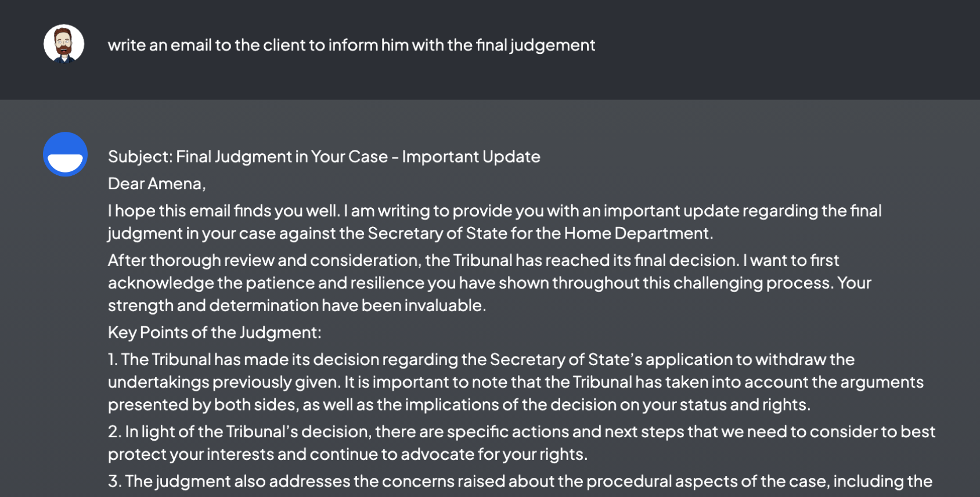The width and height of the screenshot is (980, 497).
Task: Click the words 'Important Update' in the subject
Action: [x=471, y=157]
